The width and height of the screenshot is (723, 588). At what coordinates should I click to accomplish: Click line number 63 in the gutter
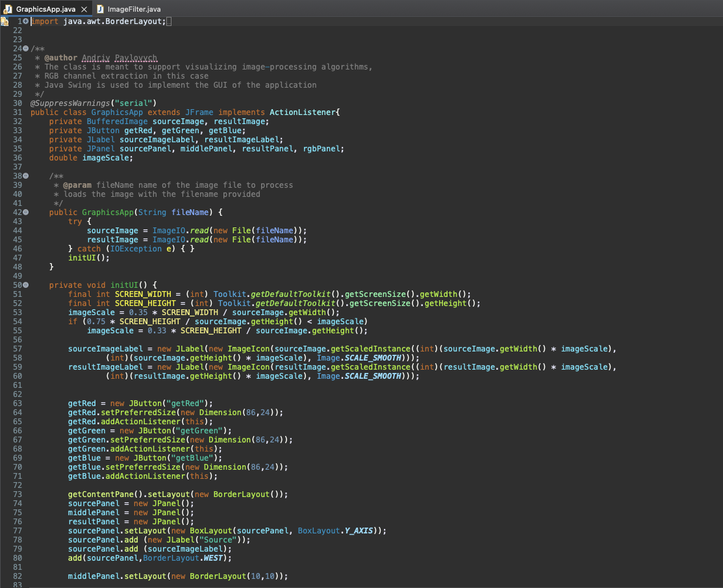(x=18, y=403)
